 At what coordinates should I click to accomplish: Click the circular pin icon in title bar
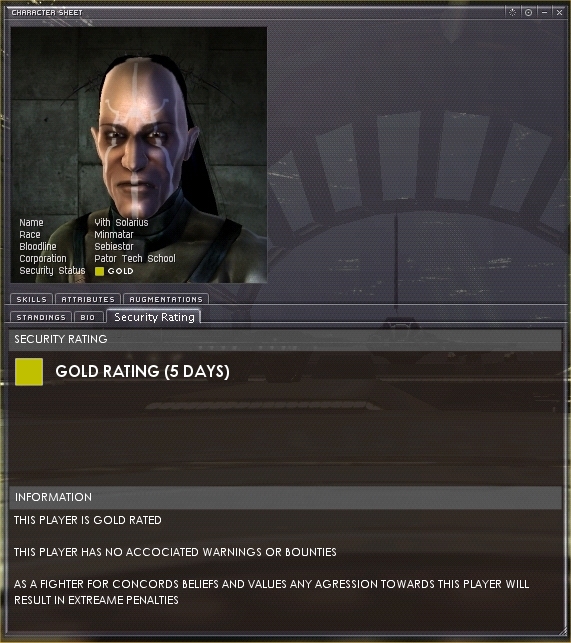click(528, 13)
